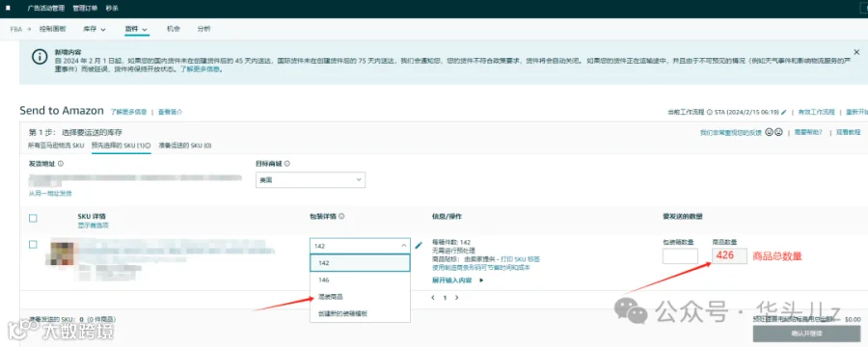The image size is (868, 347).
Task: Click the info icon next to 包装详情
Action: click(341, 216)
